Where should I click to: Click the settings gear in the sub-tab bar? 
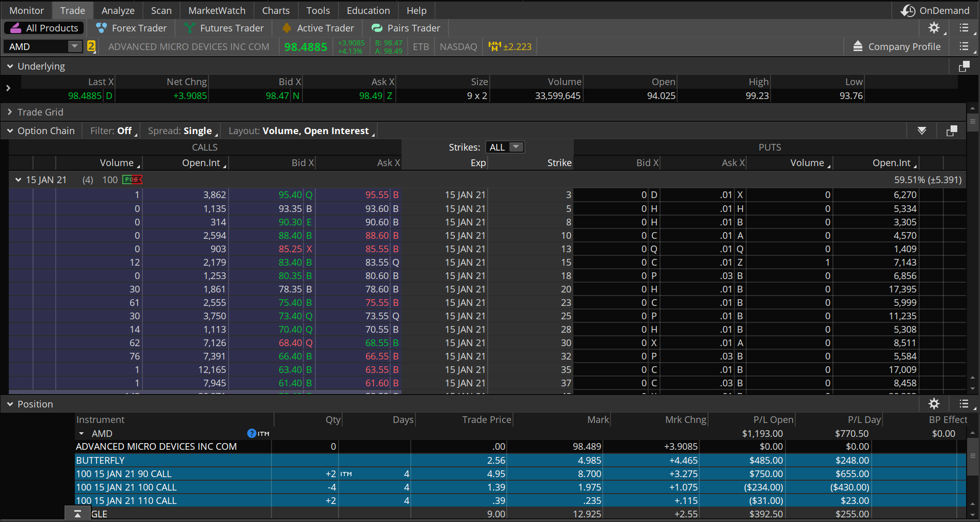point(934,28)
